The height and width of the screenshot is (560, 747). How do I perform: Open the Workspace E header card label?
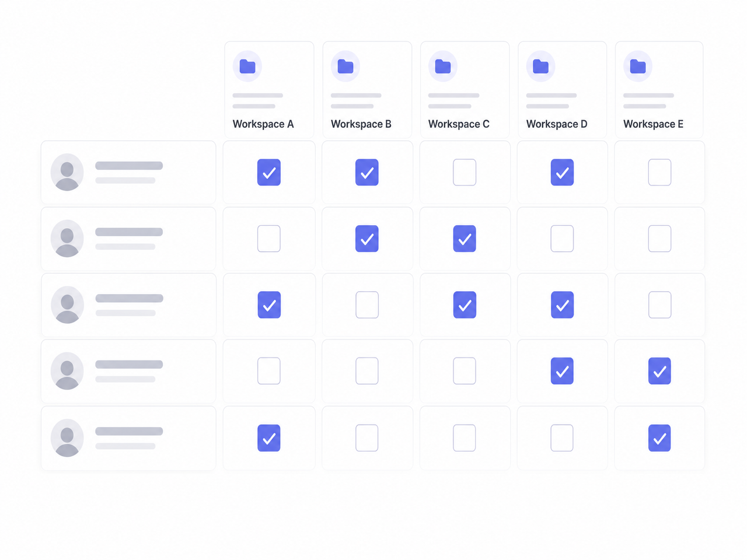pos(653,124)
